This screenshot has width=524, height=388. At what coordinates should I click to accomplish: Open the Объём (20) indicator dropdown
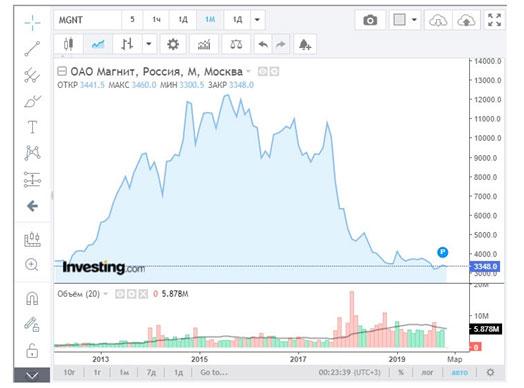pyautogui.click(x=106, y=294)
